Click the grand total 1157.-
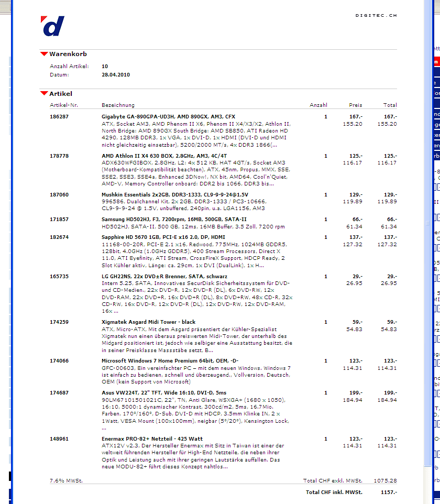 (389, 492)
